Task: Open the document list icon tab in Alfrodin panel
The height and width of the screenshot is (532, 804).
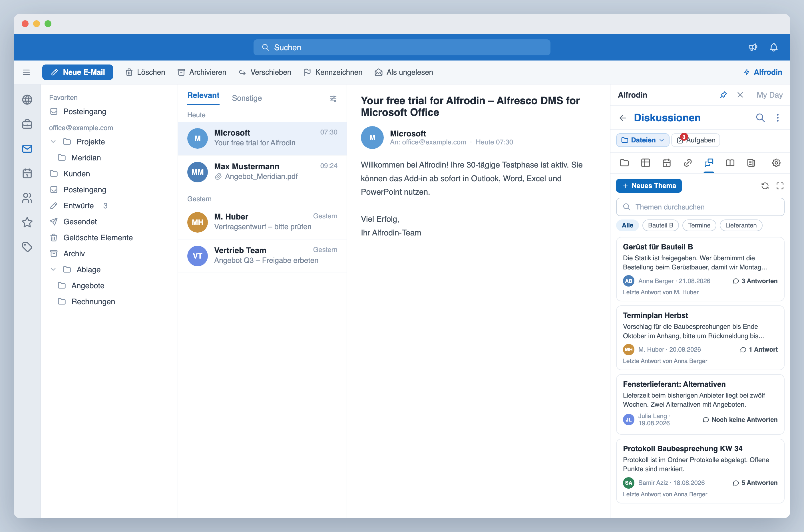Action: pos(751,163)
